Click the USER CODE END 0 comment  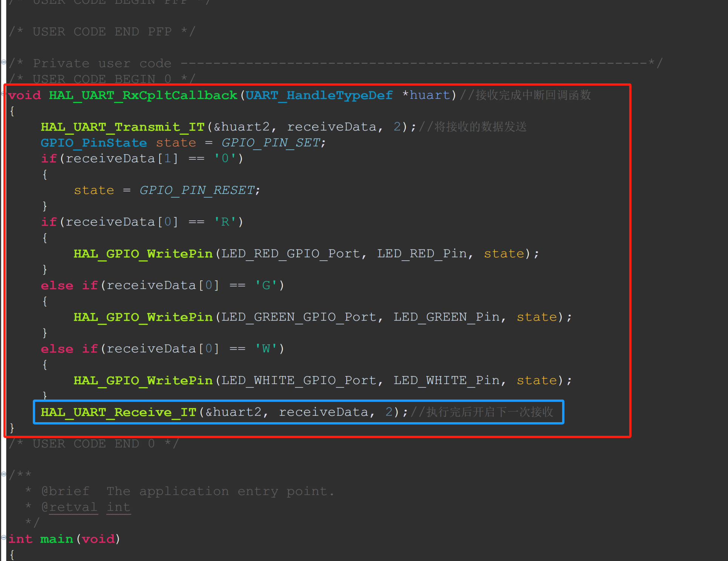(x=94, y=443)
